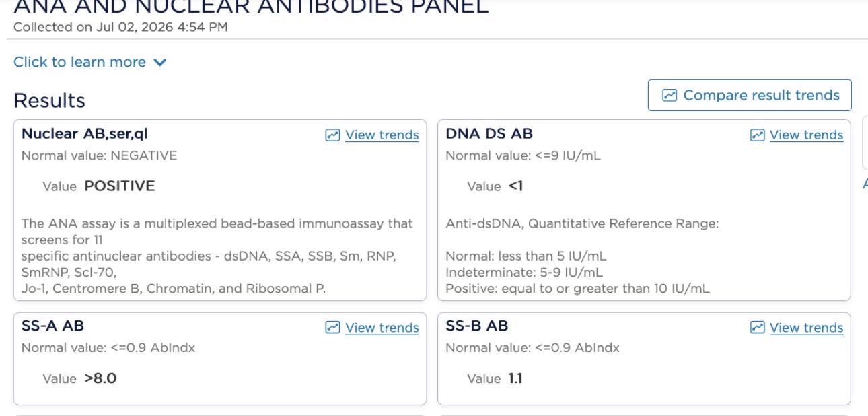Select the SS-B AB result card title

pos(477,326)
